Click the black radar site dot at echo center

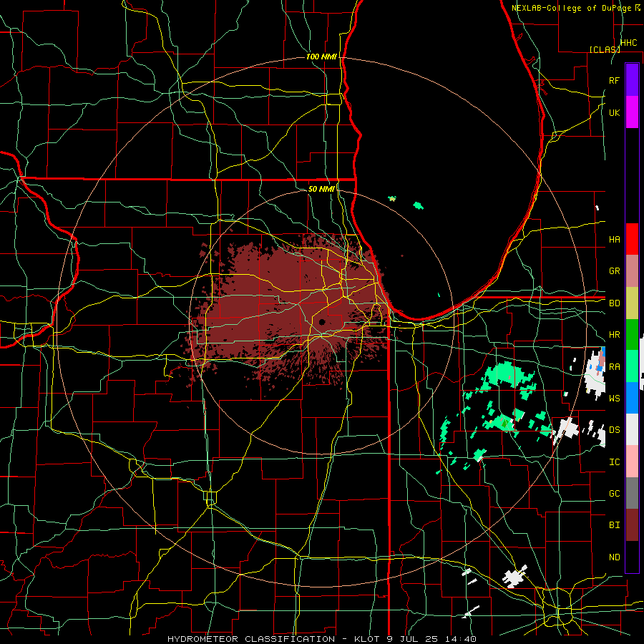(322, 322)
